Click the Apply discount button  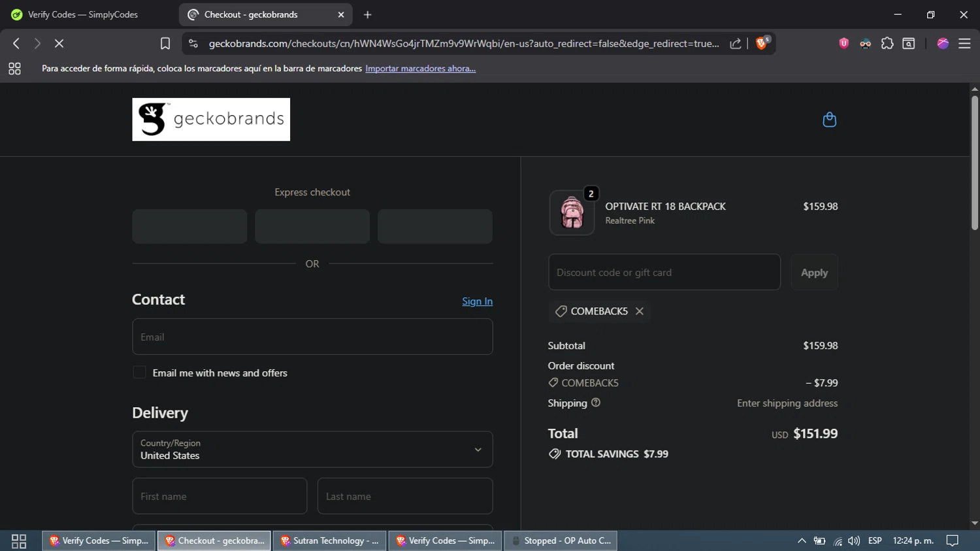click(x=814, y=273)
